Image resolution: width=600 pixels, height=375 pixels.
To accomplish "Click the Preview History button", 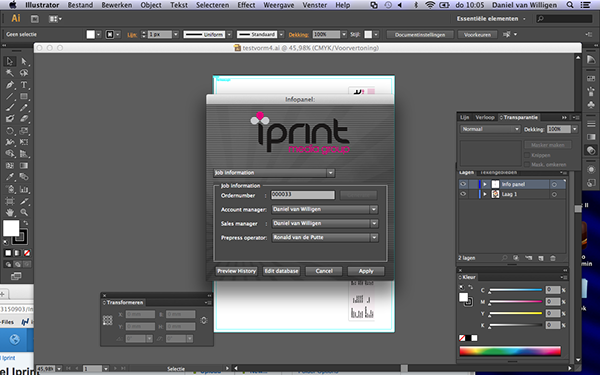I will pyautogui.click(x=236, y=271).
